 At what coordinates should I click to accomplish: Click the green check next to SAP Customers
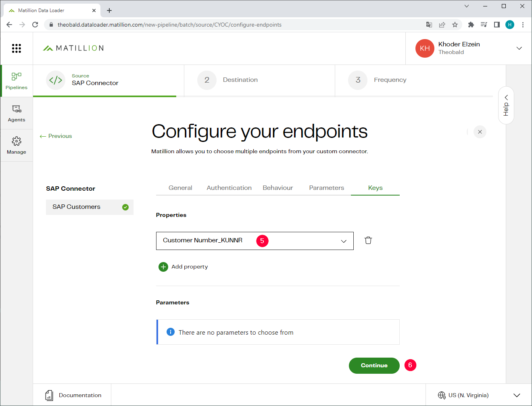(x=125, y=207)
